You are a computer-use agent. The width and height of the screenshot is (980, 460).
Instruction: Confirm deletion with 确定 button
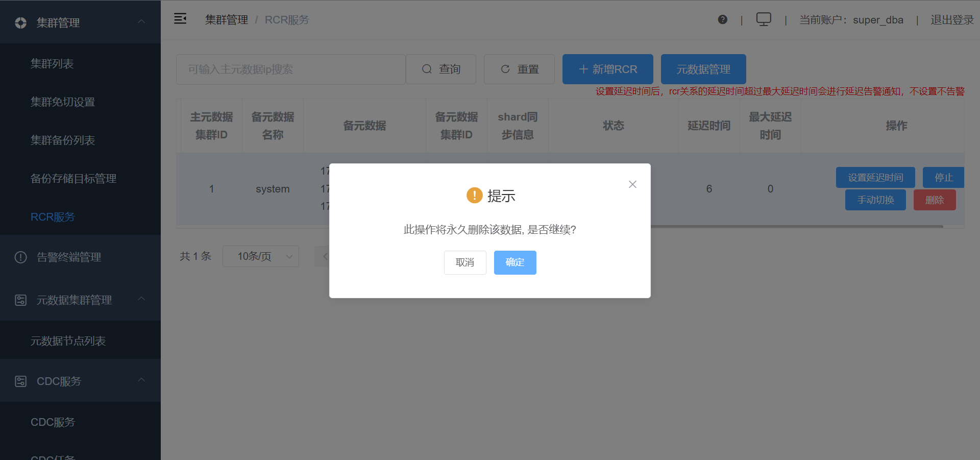[x=515, y=262]
